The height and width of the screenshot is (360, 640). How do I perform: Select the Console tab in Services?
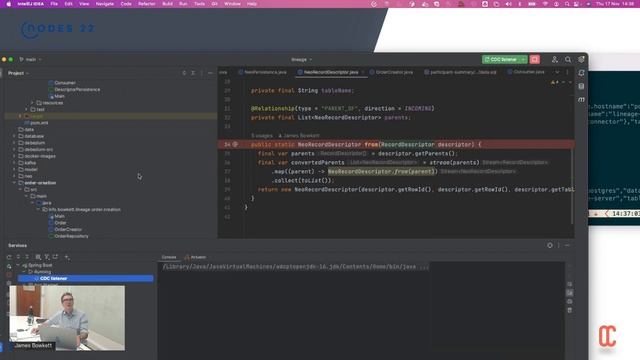click(x=169, y=257)
